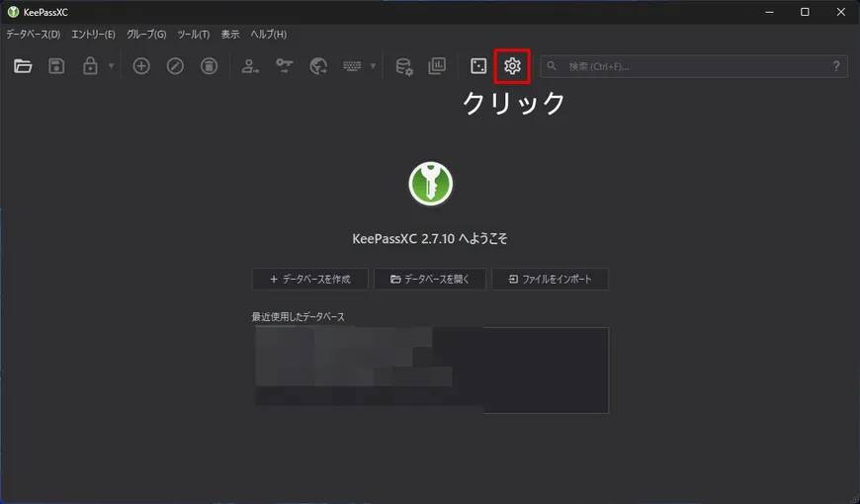Open the エントリー(E) menu
860x504 pixels.
tap(93, 34)
